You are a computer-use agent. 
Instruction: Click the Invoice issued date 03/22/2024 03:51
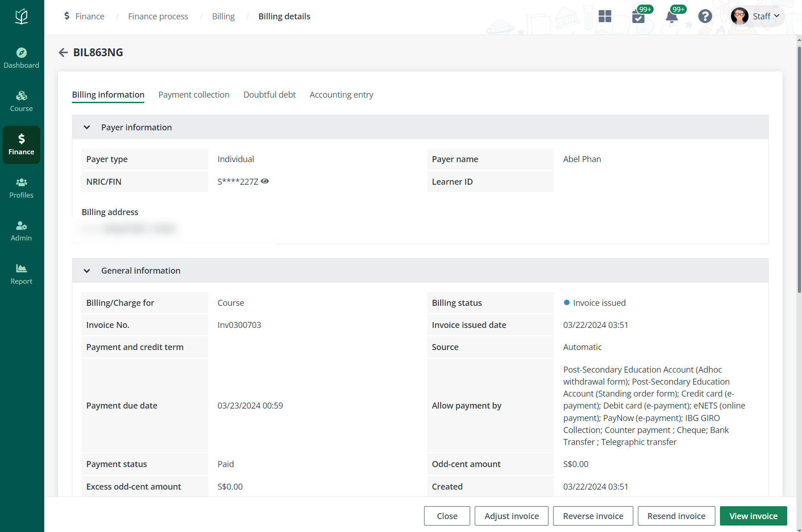596,325
